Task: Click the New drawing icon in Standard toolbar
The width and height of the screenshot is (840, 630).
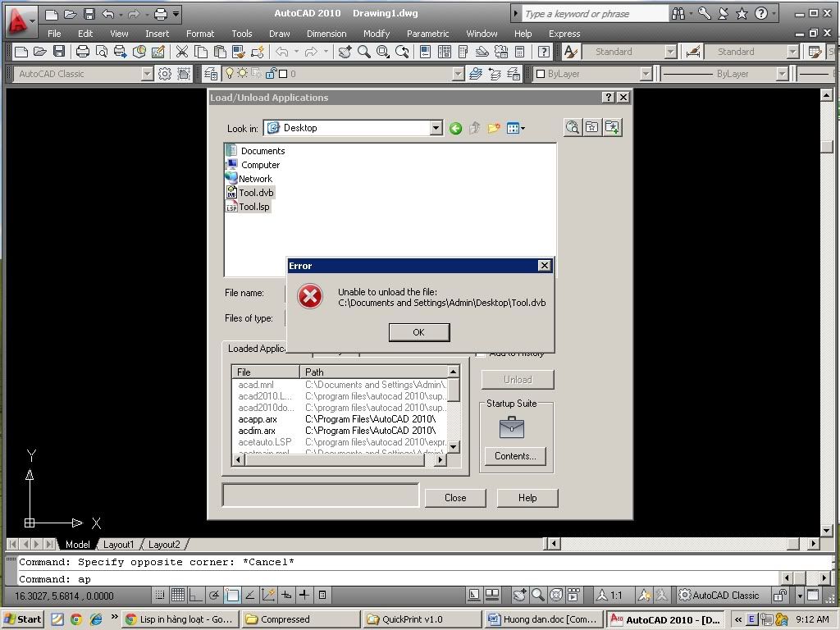Action: coord(21,52)
